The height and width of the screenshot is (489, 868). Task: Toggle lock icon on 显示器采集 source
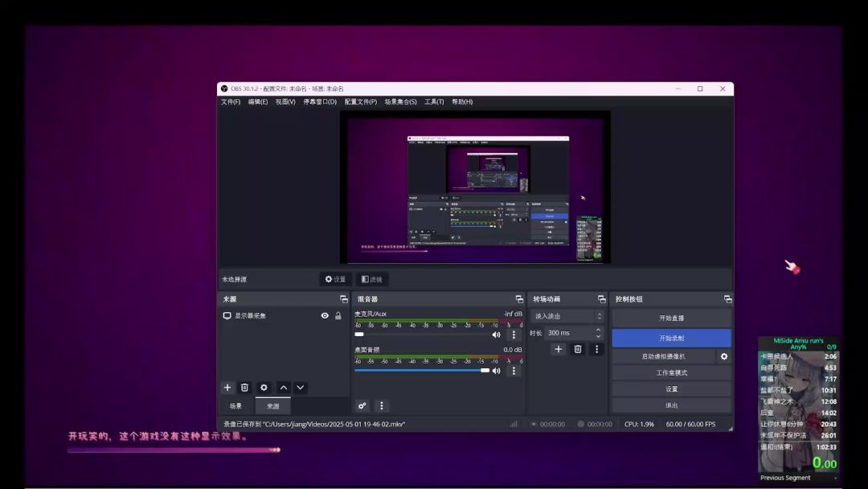click(x=338, y=316)
